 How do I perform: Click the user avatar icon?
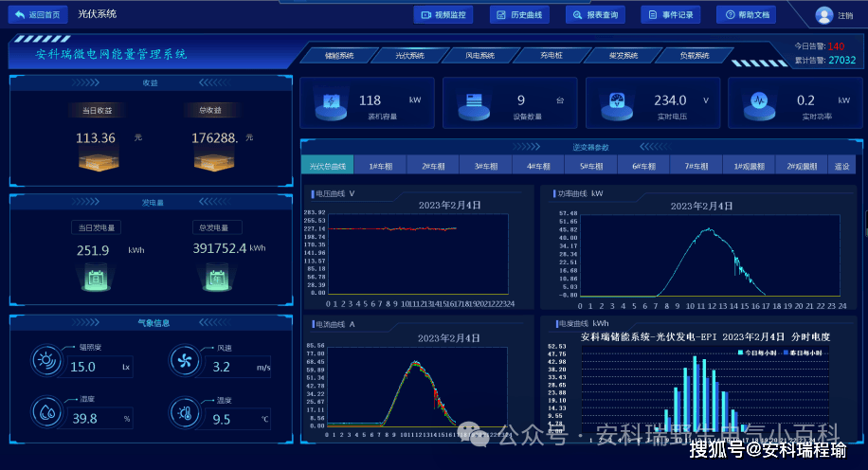(x=823, y=15)
